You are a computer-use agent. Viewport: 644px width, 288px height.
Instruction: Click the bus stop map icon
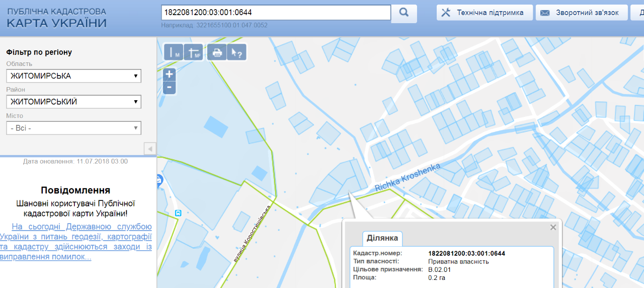pyautogui.click(x=178, y=213)
